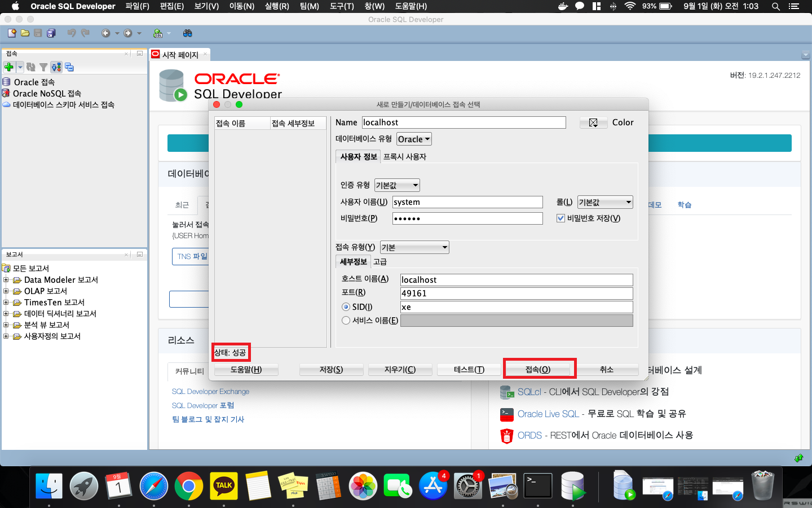Click the 취소 cancel button
Viewport: 812px width, 508px height.
[607, 369]
